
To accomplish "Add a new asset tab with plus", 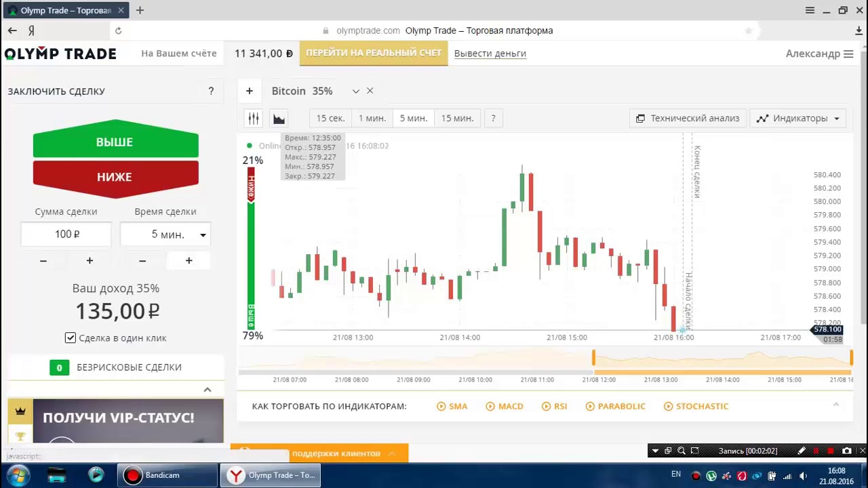I will 250,91.
